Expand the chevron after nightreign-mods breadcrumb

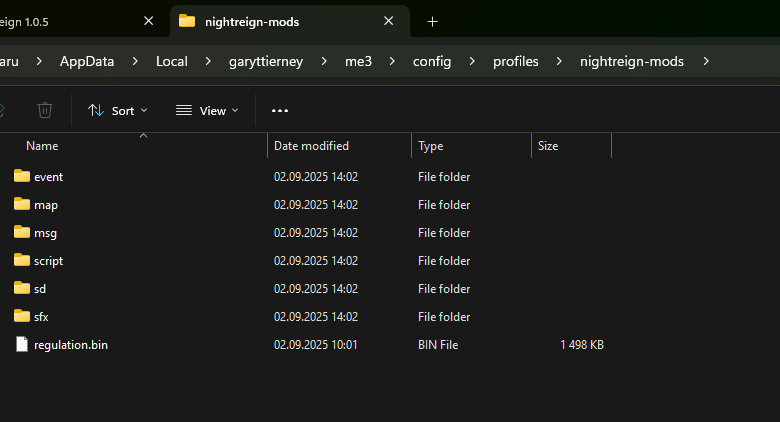707,62
